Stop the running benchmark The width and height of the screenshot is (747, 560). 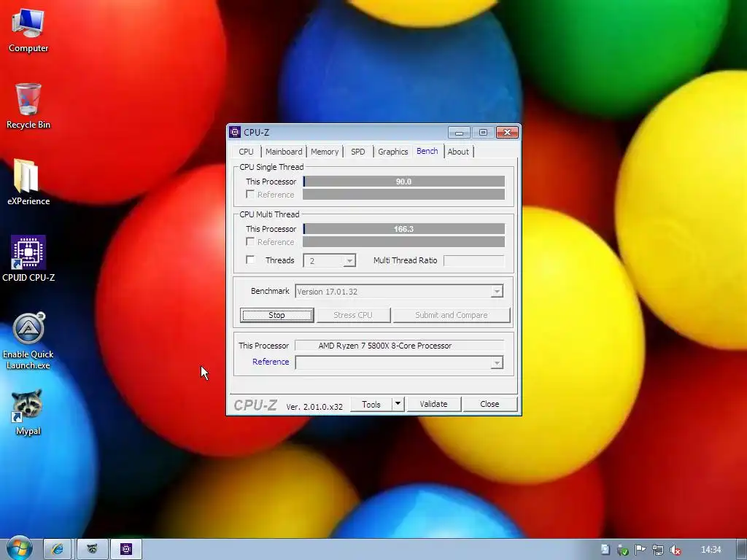pyautogui.click(x=276, y=315)
